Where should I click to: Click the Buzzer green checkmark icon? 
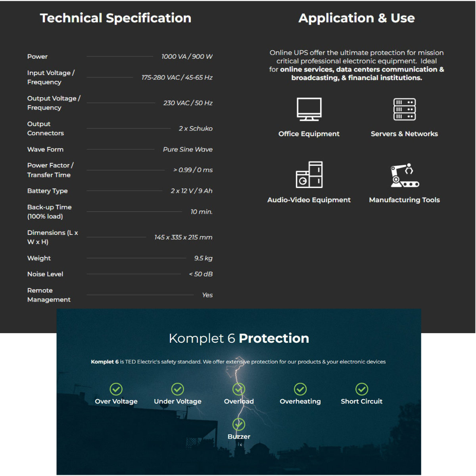coord(239,424)
